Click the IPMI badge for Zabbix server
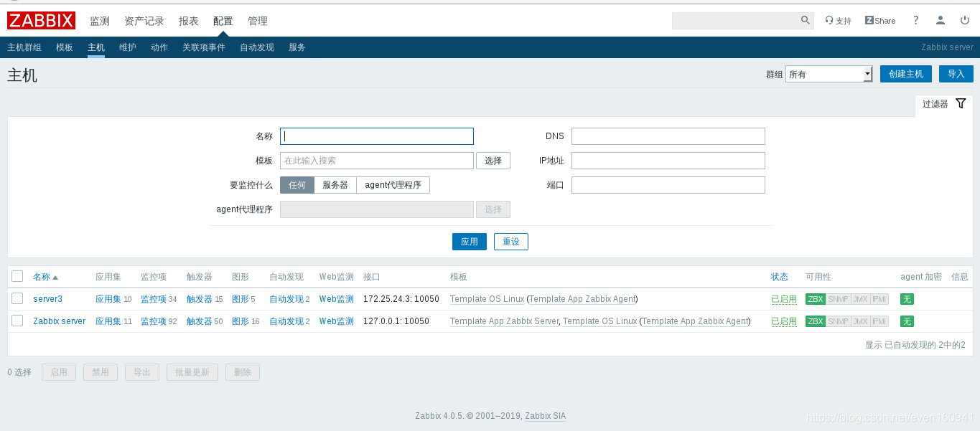 [x=879, y=321]
